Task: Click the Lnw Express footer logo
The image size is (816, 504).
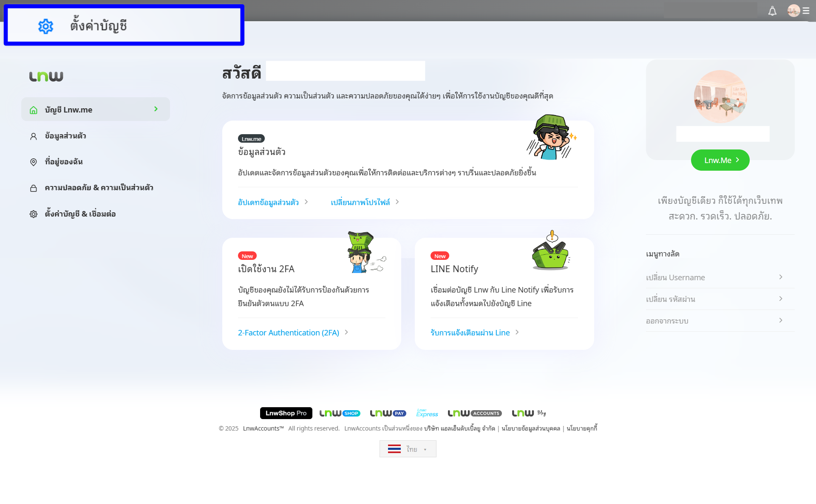Action: click(x=427, y=413)
